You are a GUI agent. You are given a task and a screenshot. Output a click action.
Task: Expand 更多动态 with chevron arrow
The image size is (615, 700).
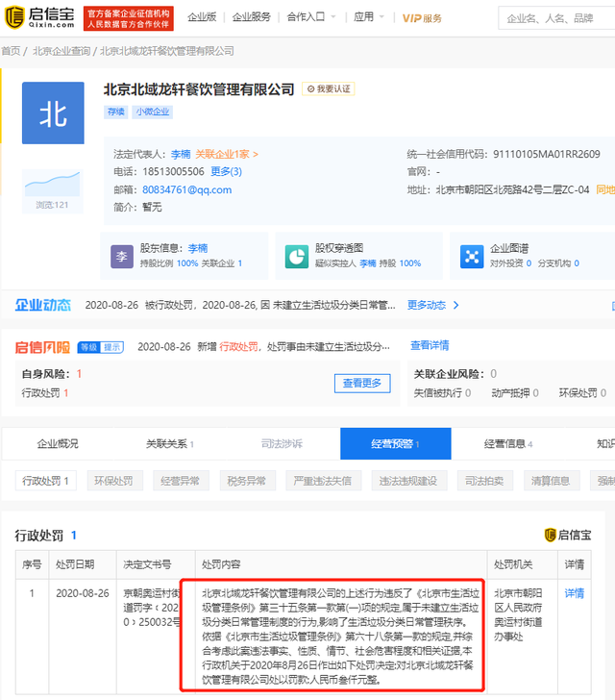pyautogui.click(x=433, y=305)
